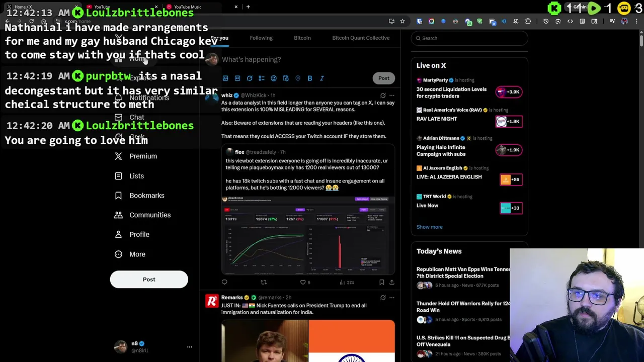Insert a GIF in the composer
The width and height of the screenshot is (644, 362).
[237, 78]
